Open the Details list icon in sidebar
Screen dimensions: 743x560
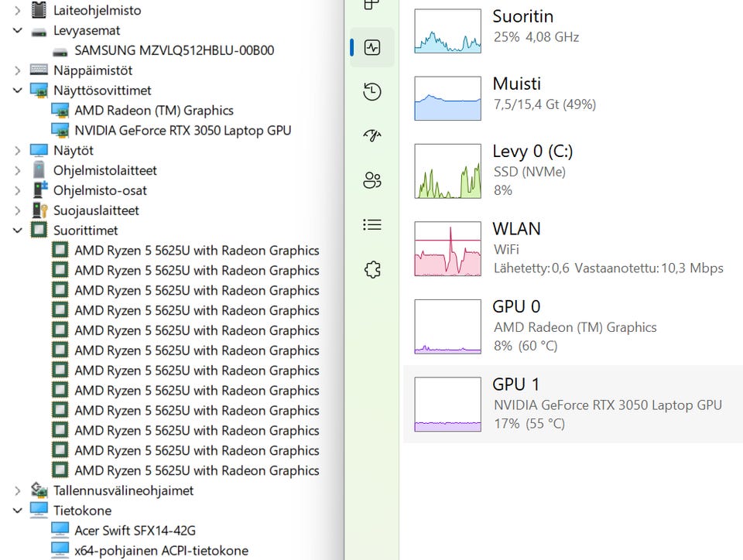tap(372, 225)
